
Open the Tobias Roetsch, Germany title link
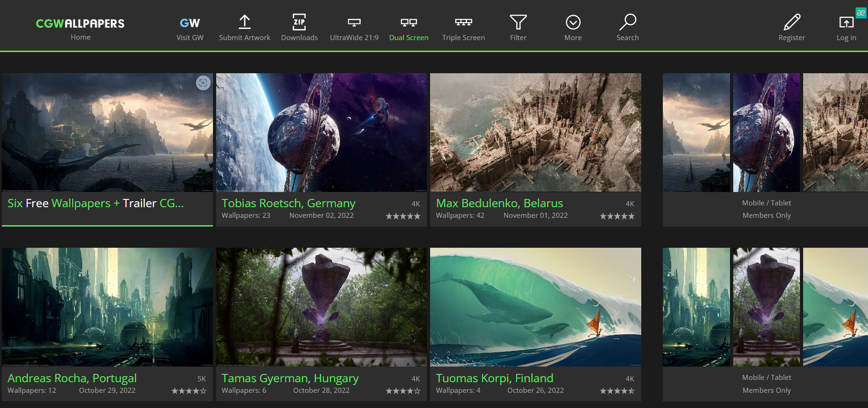click(x=288, y=203)
